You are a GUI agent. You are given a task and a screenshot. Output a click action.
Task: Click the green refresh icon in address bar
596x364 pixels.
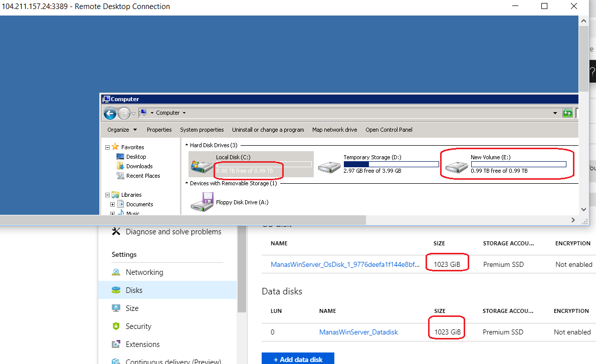pos(567,113)
